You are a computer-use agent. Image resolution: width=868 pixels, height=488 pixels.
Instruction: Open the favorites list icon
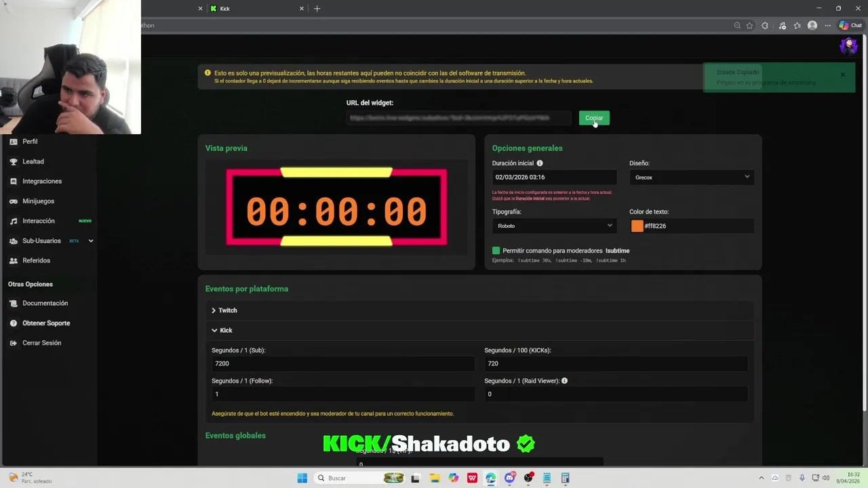[x=797, y=26]
